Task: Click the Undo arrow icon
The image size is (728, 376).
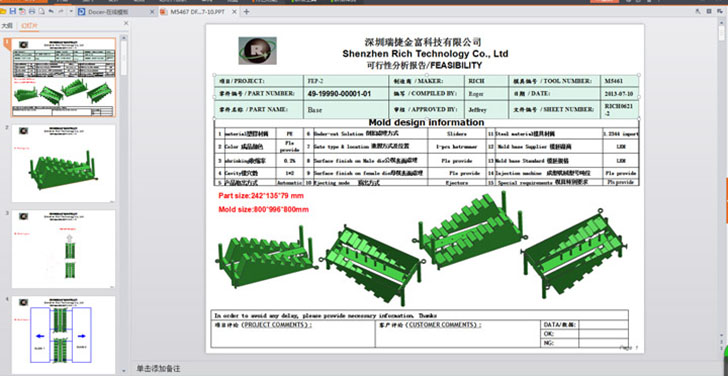Action: click(x=51, y=11)
